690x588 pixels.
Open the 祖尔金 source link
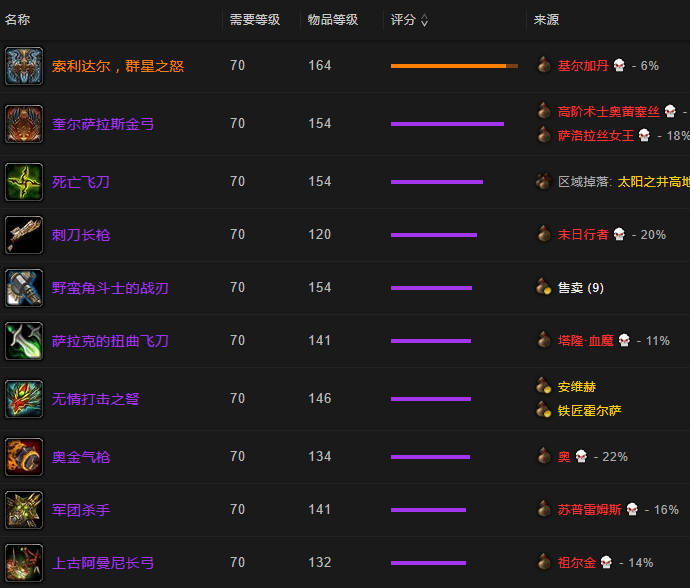(x=576, y=562)
